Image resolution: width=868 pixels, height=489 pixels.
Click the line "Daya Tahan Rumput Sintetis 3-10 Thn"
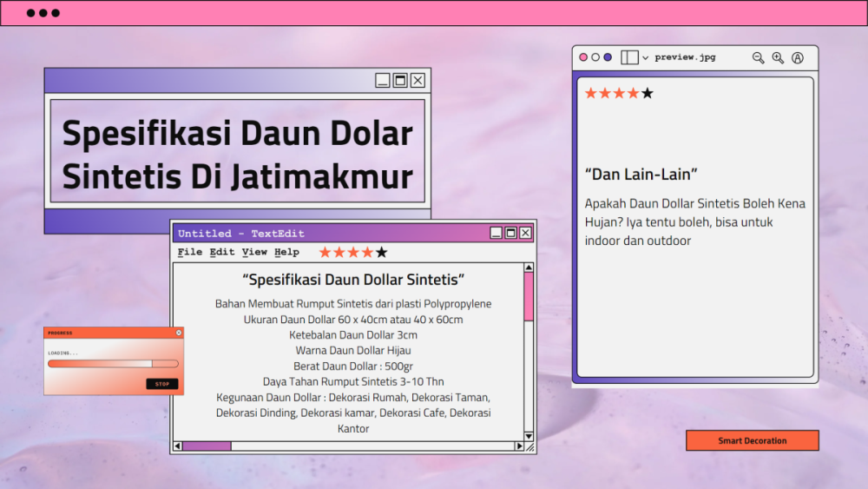pyautogui.click(x=353, y=381)
